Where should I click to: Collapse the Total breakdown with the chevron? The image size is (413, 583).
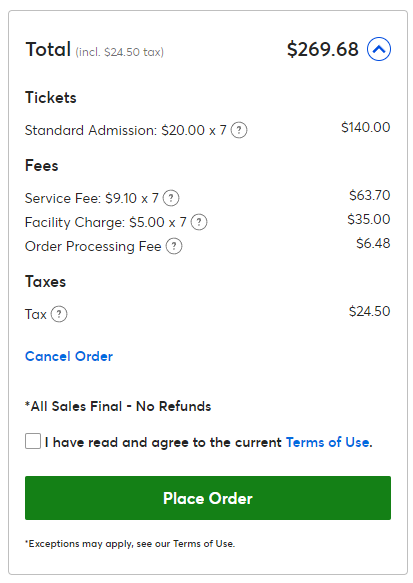(379, 49)
